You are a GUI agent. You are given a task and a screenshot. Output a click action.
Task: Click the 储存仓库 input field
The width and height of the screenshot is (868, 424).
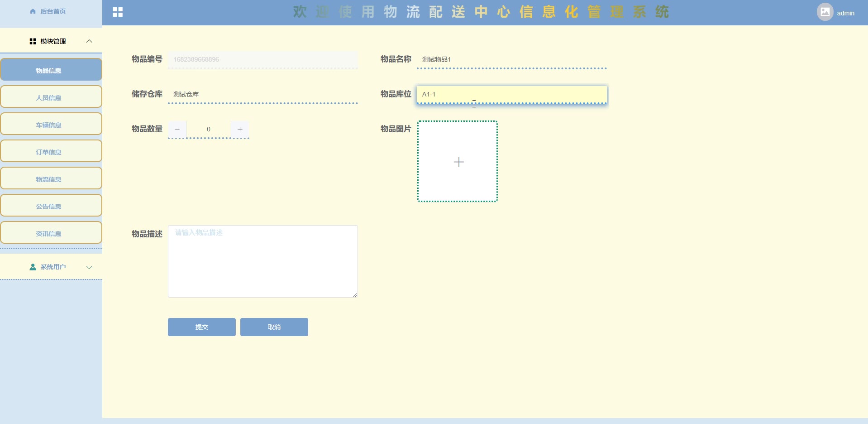tap(262, 94)
